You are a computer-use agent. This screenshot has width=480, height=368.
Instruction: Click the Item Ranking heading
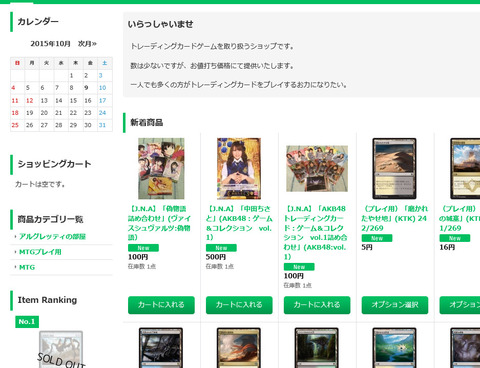pyautogui.click(x=47, y=300)
